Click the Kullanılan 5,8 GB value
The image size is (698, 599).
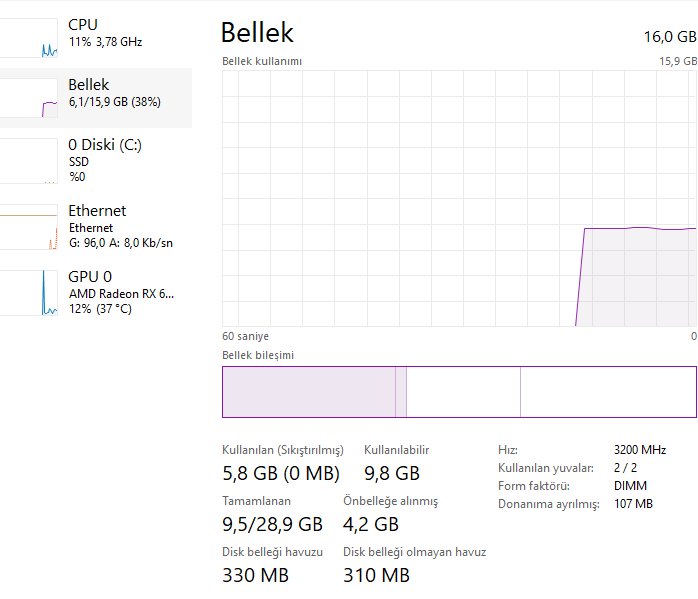pyautogui.click(x=280, y=473)
